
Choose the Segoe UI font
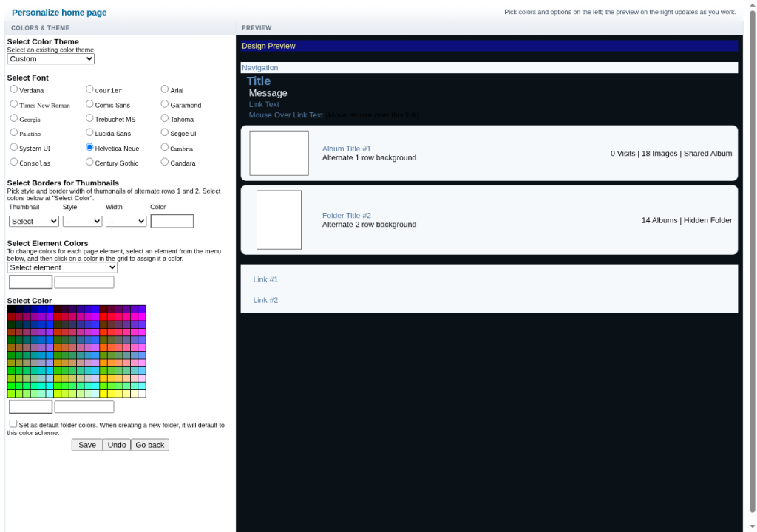point(165,132)
